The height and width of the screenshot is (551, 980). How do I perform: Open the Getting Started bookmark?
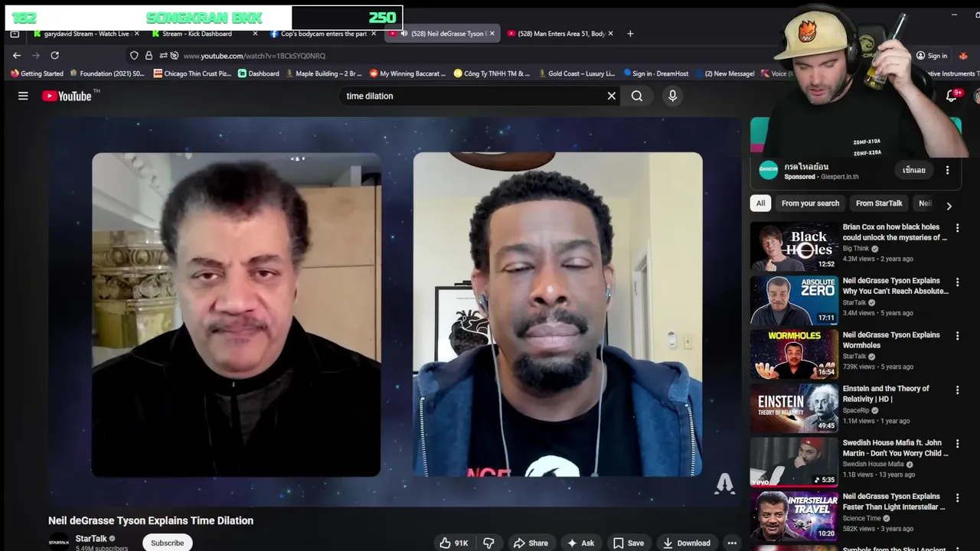37,73
